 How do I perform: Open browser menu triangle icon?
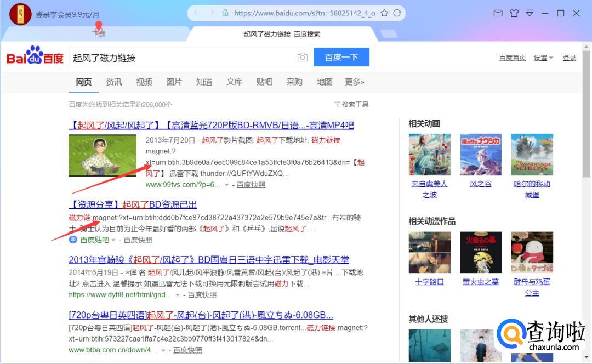(x=530, y=13)
